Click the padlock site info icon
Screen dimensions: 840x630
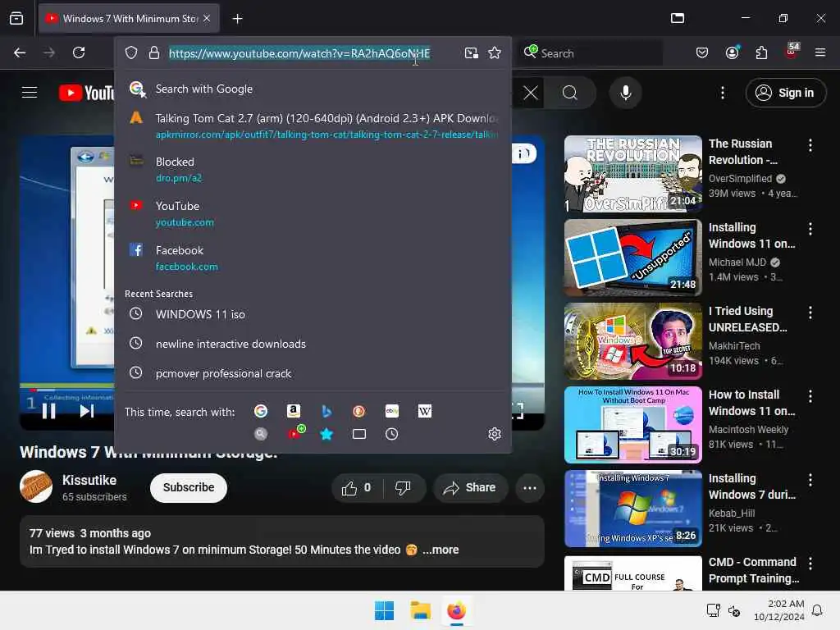[x=153, y=52]
